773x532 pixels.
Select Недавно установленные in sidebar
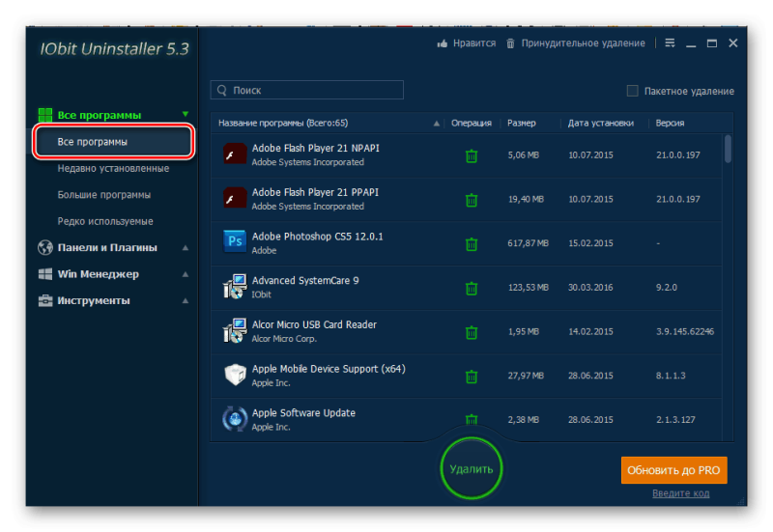coord(113,168)
